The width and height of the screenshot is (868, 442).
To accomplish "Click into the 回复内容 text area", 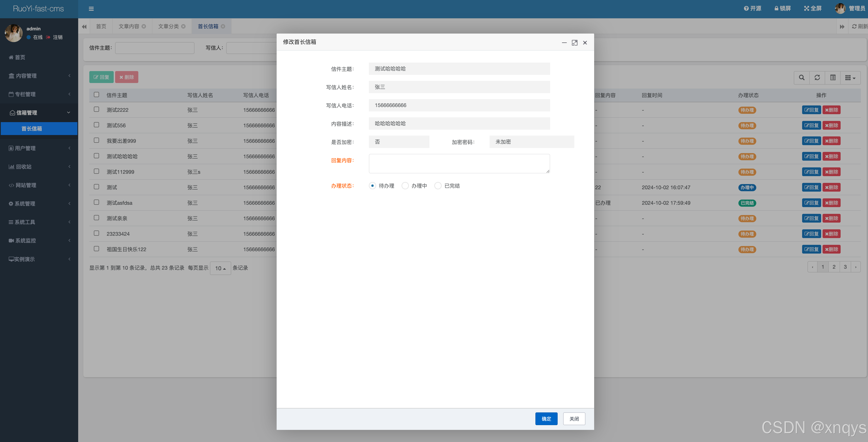I will [x=459, y=164].
